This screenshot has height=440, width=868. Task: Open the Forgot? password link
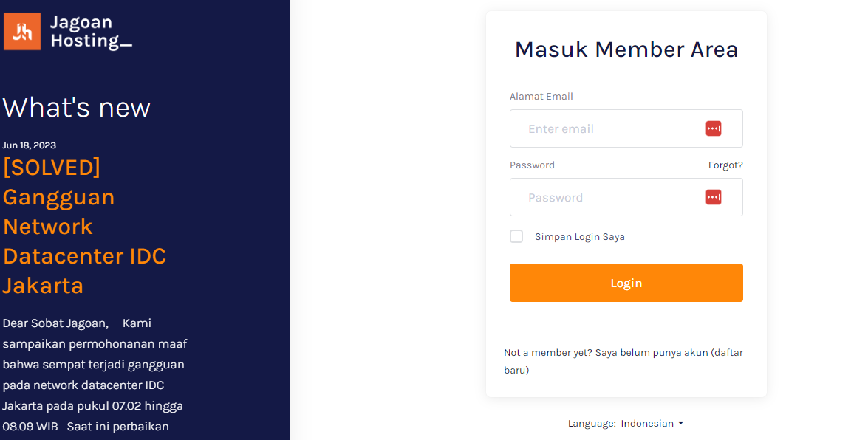725,165
